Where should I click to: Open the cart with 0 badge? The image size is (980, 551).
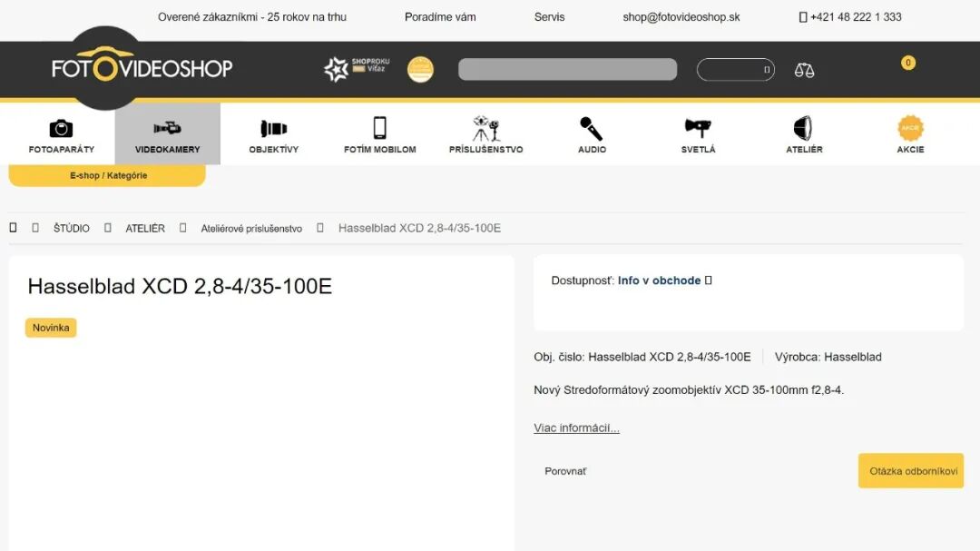(x=907, y=63)
